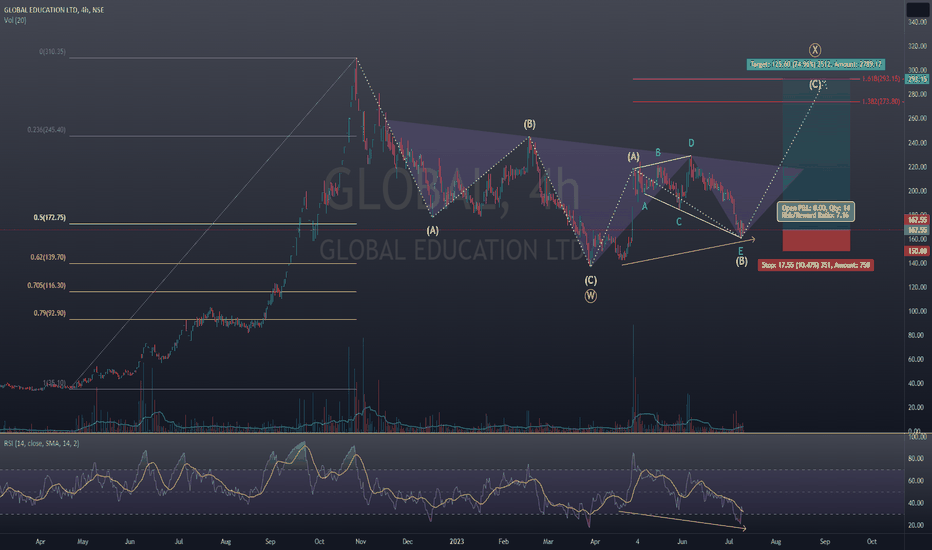This screenshot has height=550, width=932.
Task: Select the Nov marker on time axis
Action: (x=360, y=542)
